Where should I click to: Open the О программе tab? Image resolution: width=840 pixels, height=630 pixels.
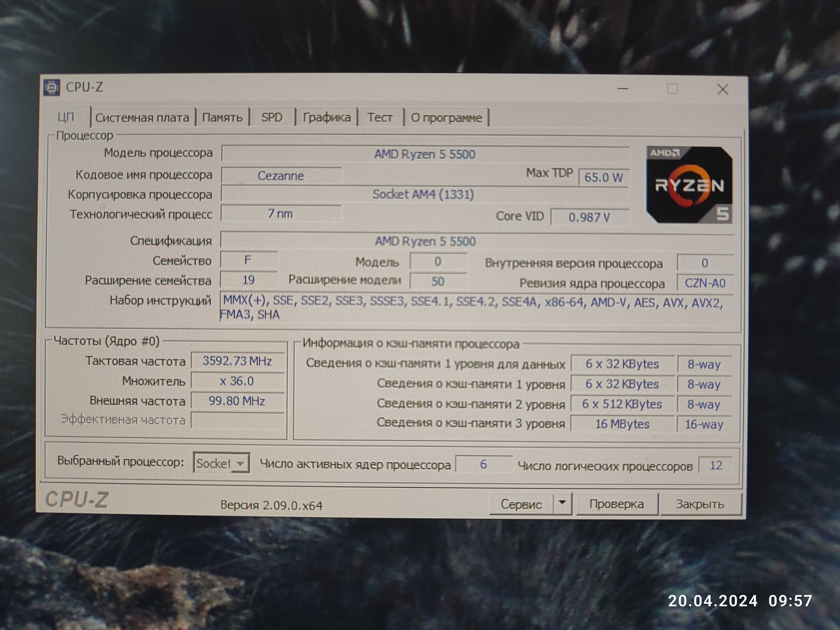coord(447,118)
